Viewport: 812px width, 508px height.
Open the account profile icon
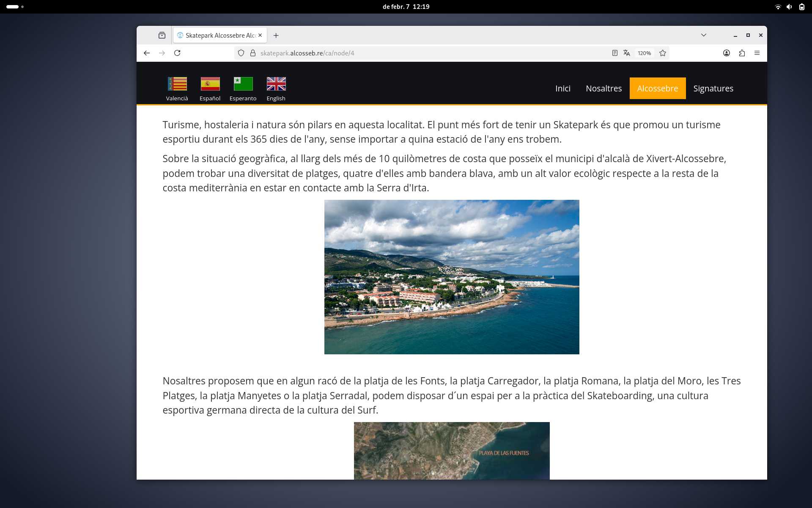click(727, 53)
